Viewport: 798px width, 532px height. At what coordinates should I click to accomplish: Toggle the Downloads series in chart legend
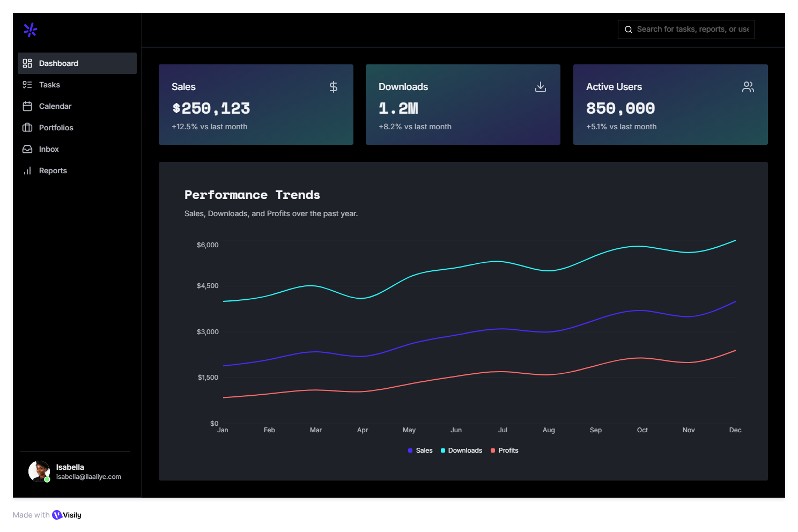tap(461, 450)
